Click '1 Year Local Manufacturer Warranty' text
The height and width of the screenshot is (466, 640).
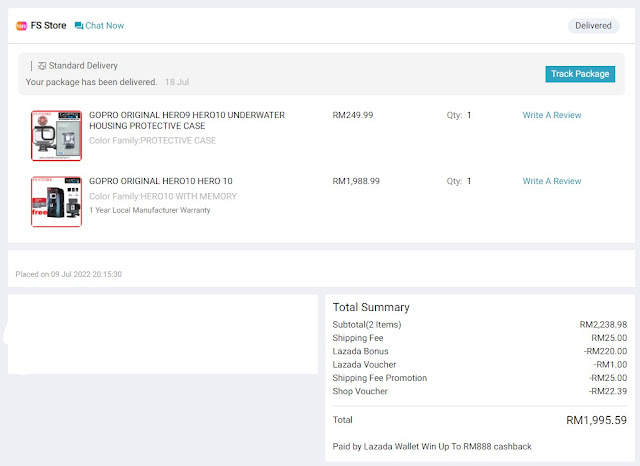point(150,210)
